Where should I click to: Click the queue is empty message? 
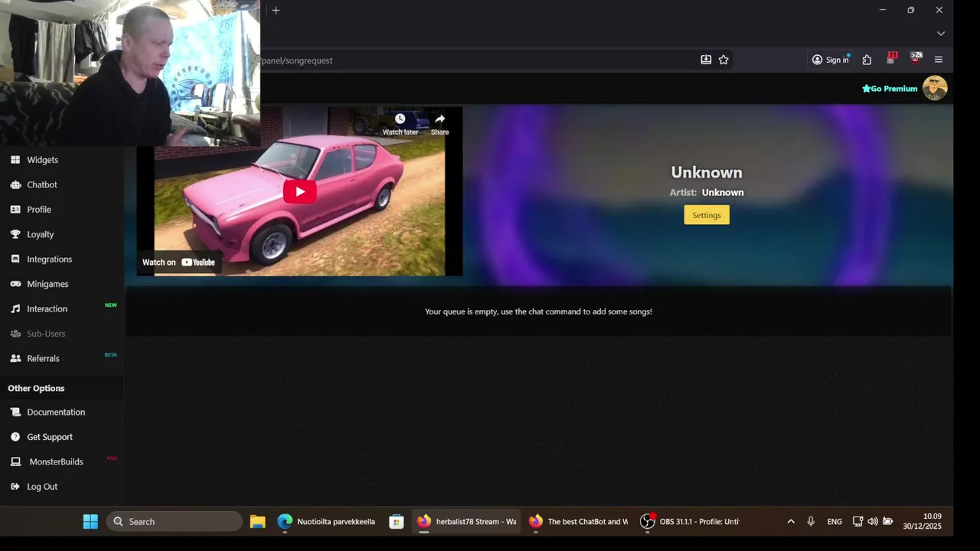[x=538, y=311]
